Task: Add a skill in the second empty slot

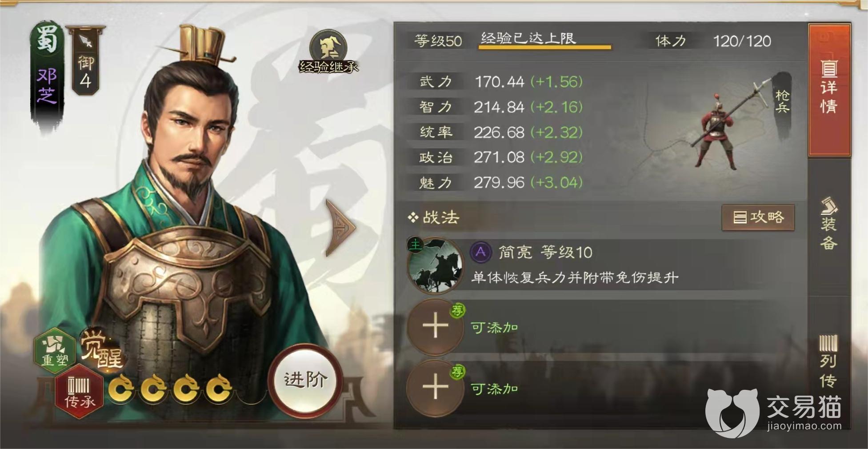Action: coord(435,387)
